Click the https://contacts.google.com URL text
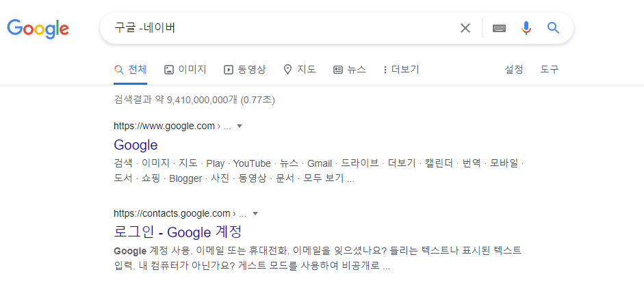This screenshot has height=298, width=644. [172, 213]
